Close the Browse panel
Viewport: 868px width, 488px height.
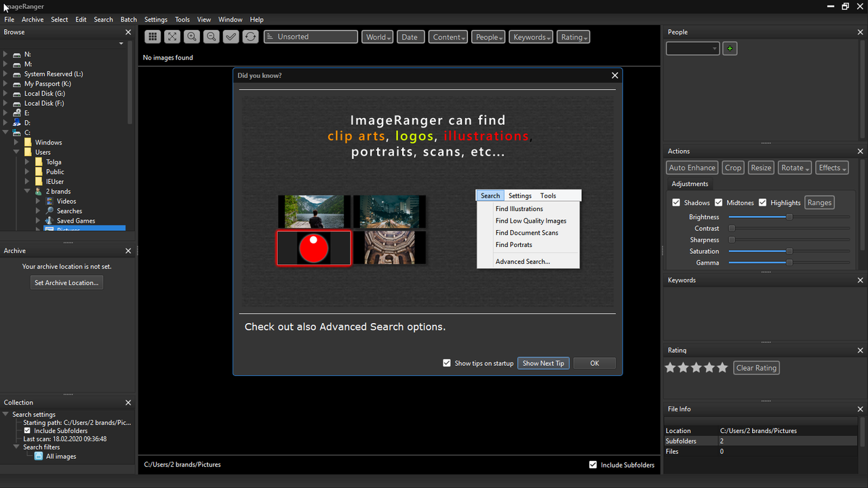click(x=128, y=32)
